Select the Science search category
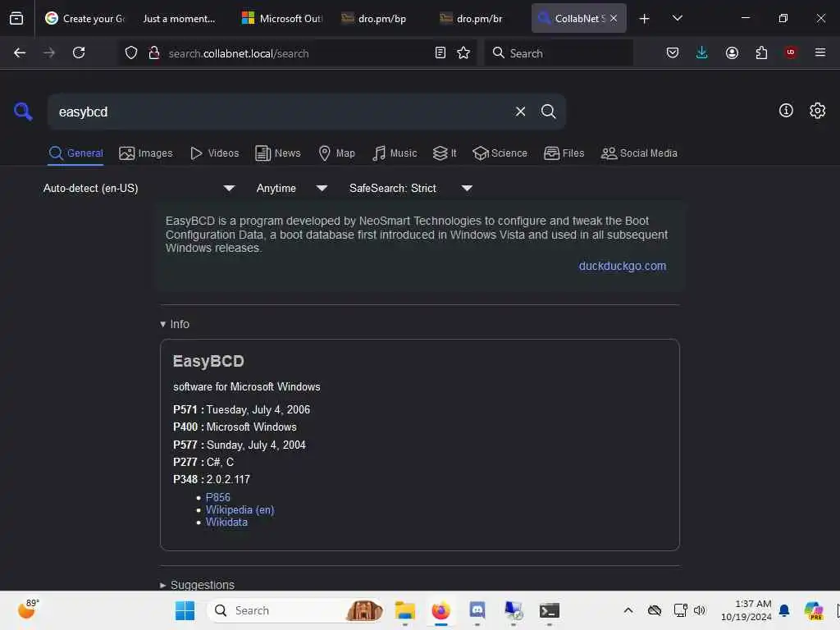840x630 pixels. [500, 153]
